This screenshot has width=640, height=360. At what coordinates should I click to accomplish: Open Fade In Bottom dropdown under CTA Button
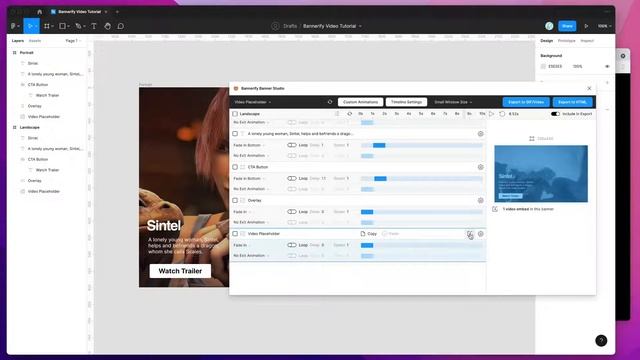[249, 178]
